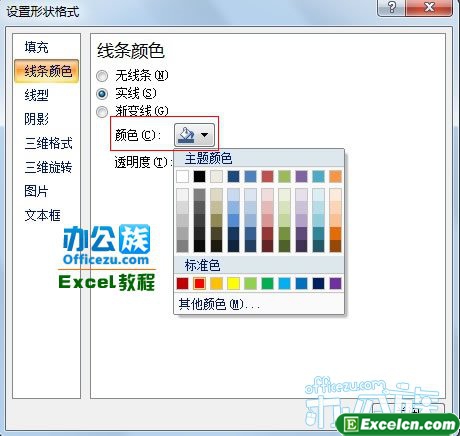This screenshot has width=460, height=436.
Task: Pick the purple theme color swatch in top row
Action: click(x=301, y=176)
